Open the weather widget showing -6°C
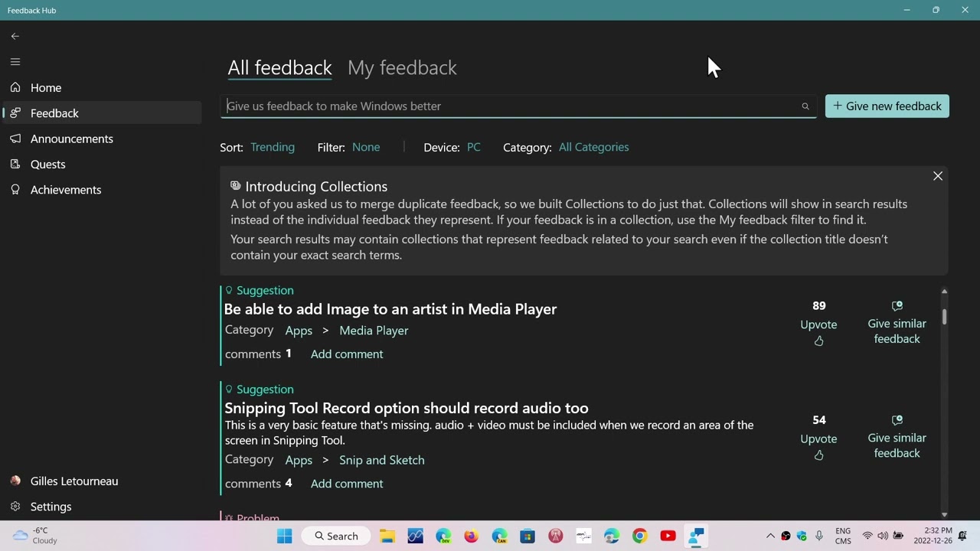 click(x=35, y=536)
